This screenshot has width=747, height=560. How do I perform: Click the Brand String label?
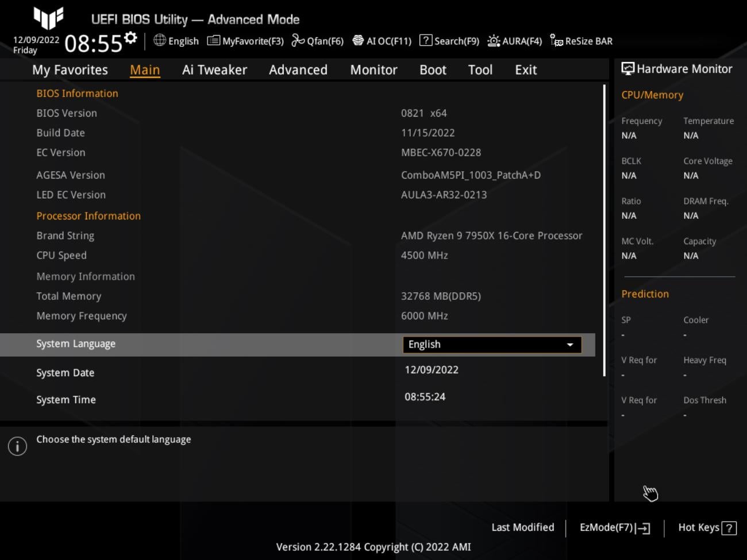click(65, 236)
